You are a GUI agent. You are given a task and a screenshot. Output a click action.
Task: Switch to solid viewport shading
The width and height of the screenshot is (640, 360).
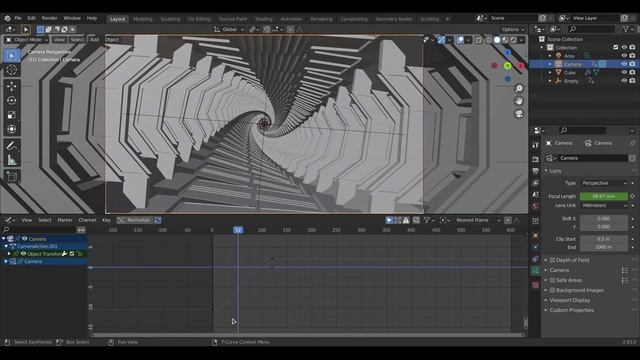[x=497, y=40]
